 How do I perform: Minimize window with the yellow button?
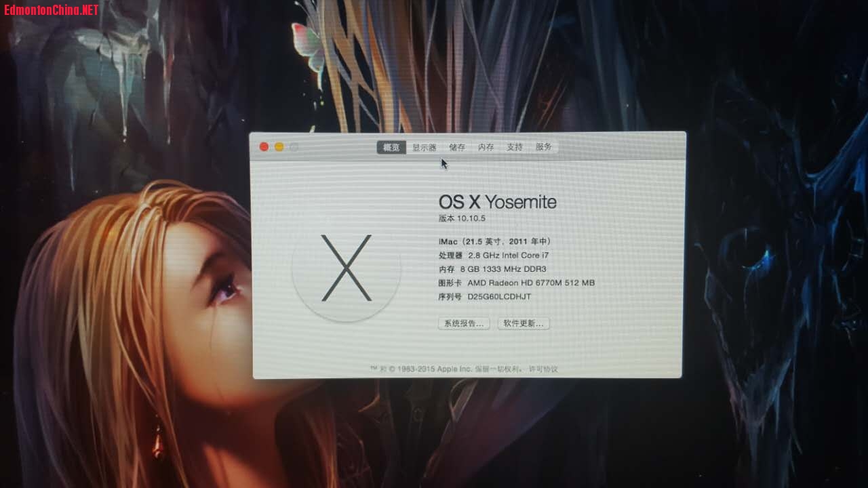click(x=279, y=147)
